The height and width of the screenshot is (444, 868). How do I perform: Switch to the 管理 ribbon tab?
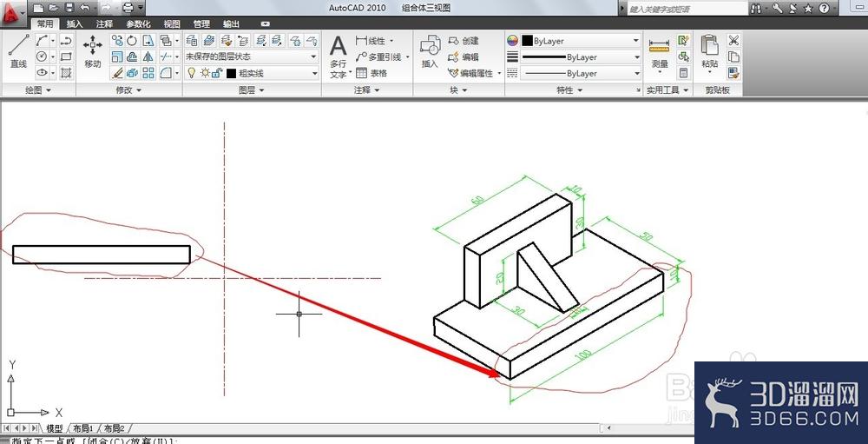point(201,23)
